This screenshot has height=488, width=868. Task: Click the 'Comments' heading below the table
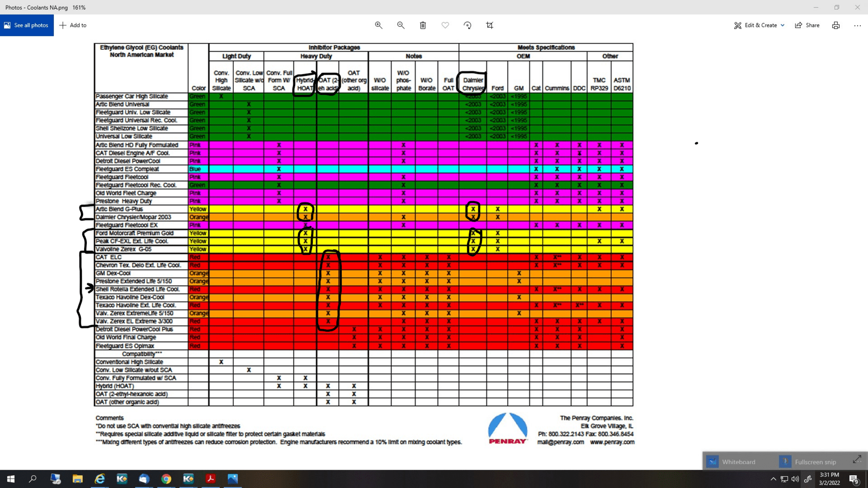pos(110,418)
